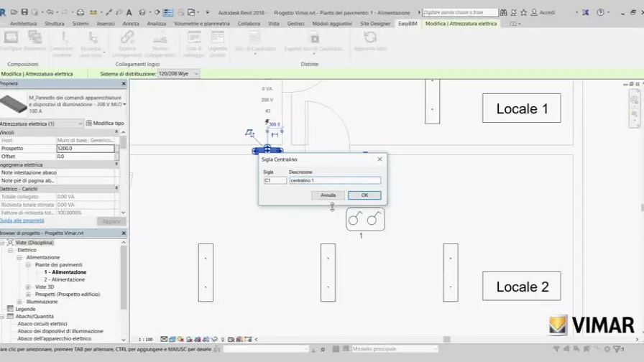Open file via quick access toolbar
This screenshot has width=644, height=362.
pos(14,12)
